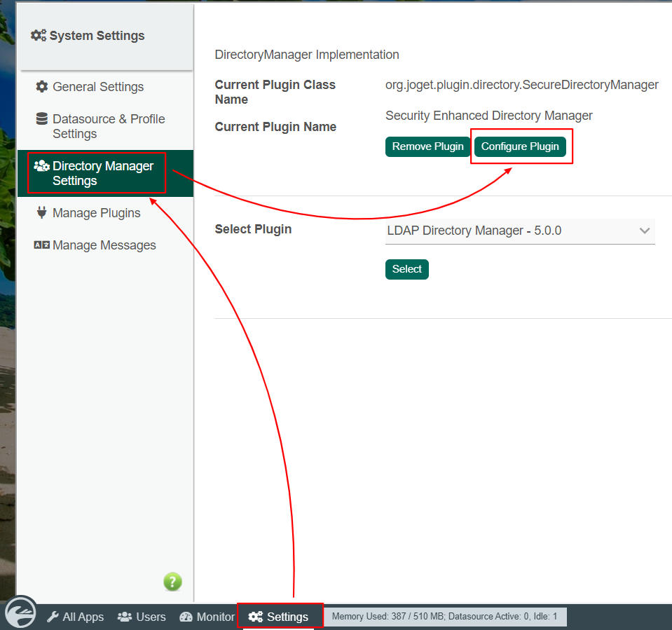The width and height of the screenshot is (672, 630).
Task: Open the Select Plugin dropdown
Action: coord(520,231)
